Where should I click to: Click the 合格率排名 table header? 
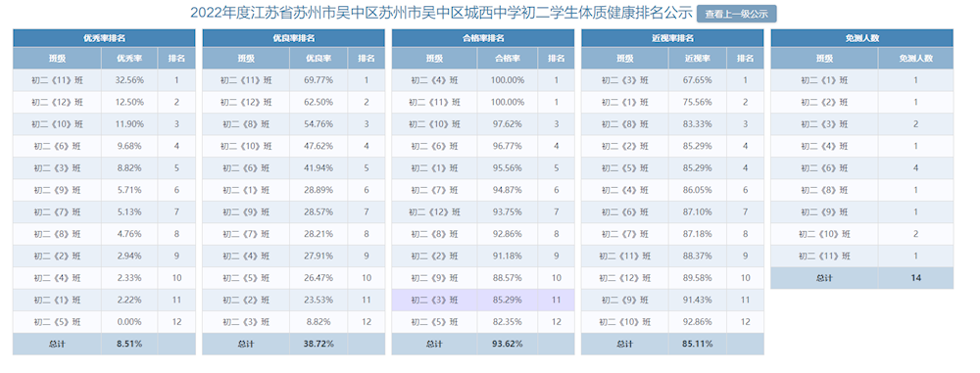pos(483,38)
